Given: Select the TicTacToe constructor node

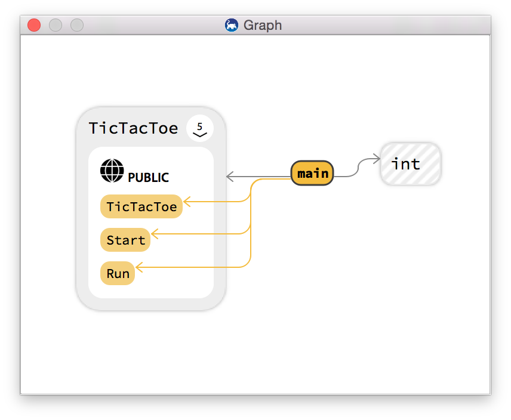Looking at the screenshot, I should coord(141,206).
